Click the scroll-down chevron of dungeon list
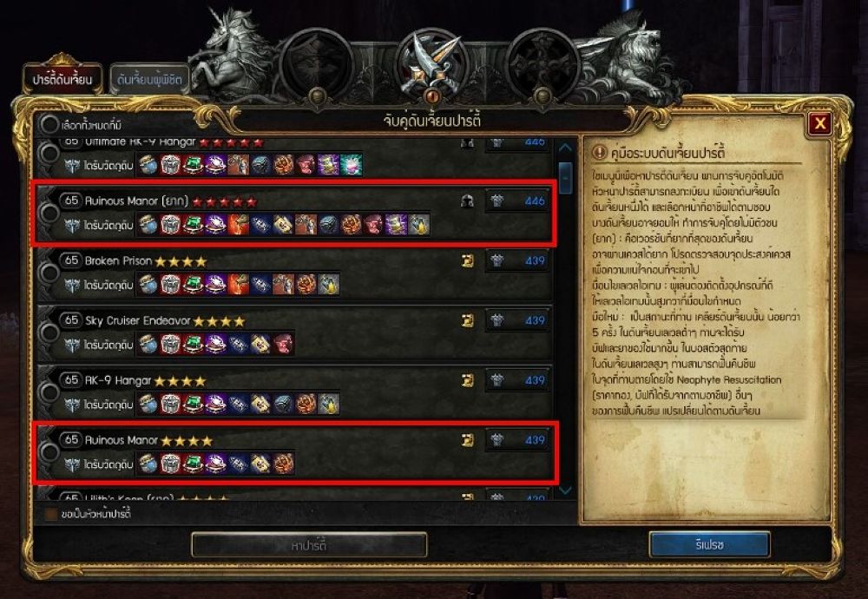Viewport: 868px width, 599px height. point(565,490)
